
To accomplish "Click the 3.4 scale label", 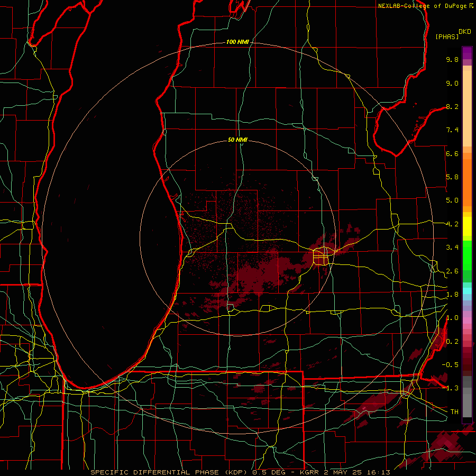I will point(452,248).
